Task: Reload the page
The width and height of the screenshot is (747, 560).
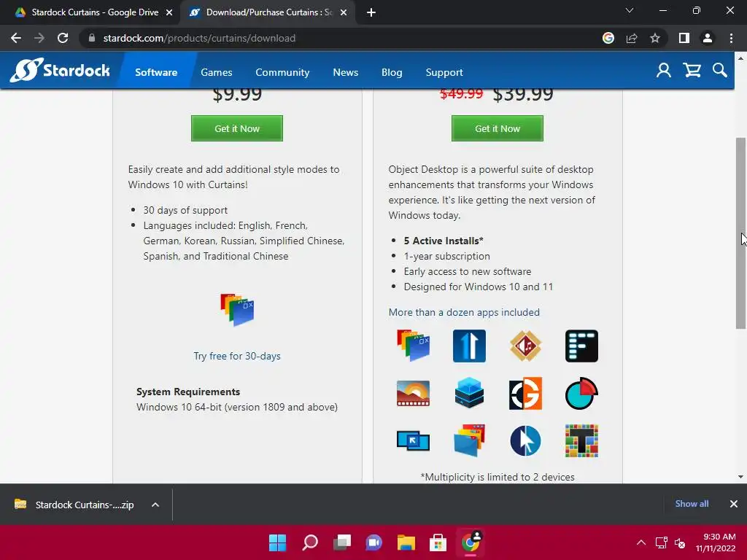Action: tap(63, 38)
